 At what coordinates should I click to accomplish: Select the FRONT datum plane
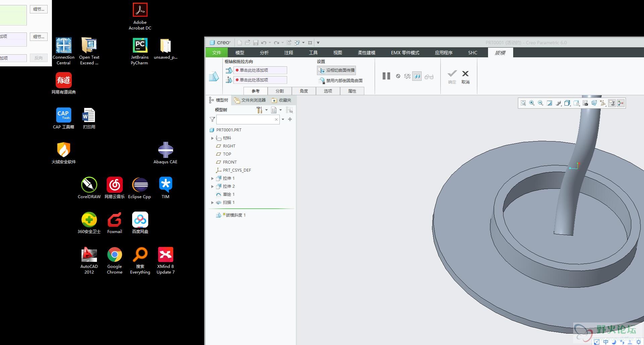point(226,162)
